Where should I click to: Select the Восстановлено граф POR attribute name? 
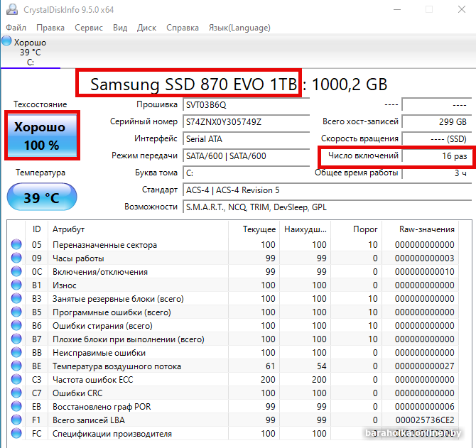click(x=102, y=407)
